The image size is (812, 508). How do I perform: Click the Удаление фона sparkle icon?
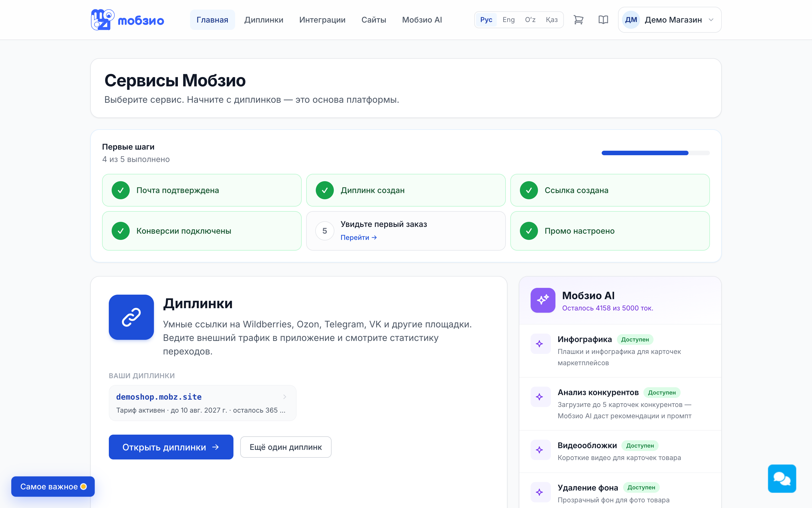(x=540, y=492)
